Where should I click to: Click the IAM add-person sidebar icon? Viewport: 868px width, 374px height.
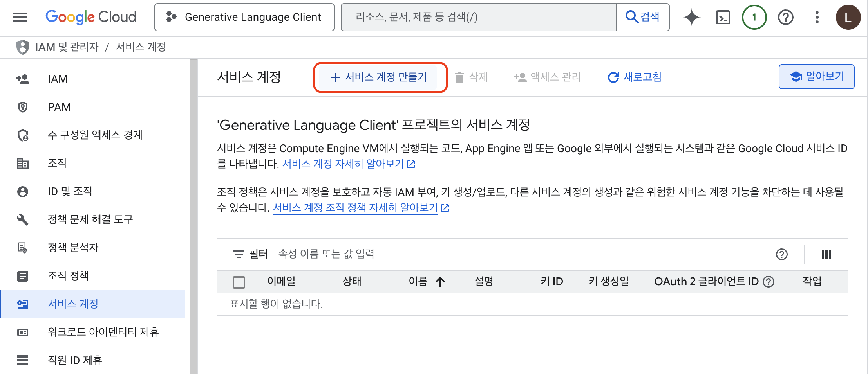tap(23, 79)
